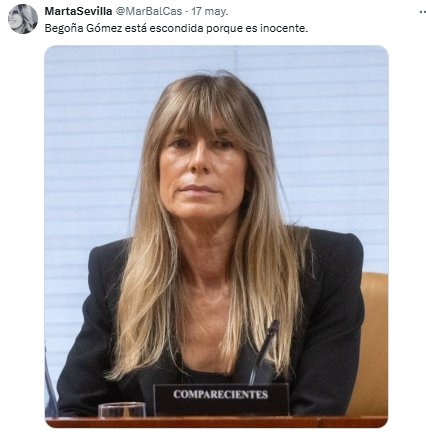Click the word 'está' in the tweet
The height and width of the screenshot is (436, 426).
coord(136,28)
